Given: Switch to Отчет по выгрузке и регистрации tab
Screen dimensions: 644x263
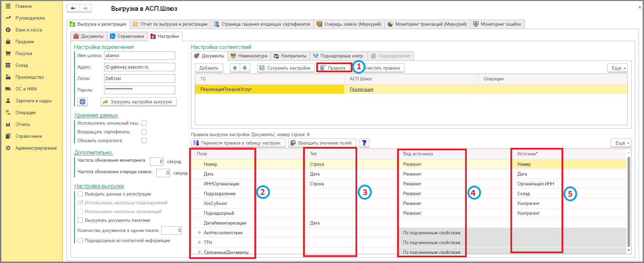Looking at the screenshot, I should (170, 24).
